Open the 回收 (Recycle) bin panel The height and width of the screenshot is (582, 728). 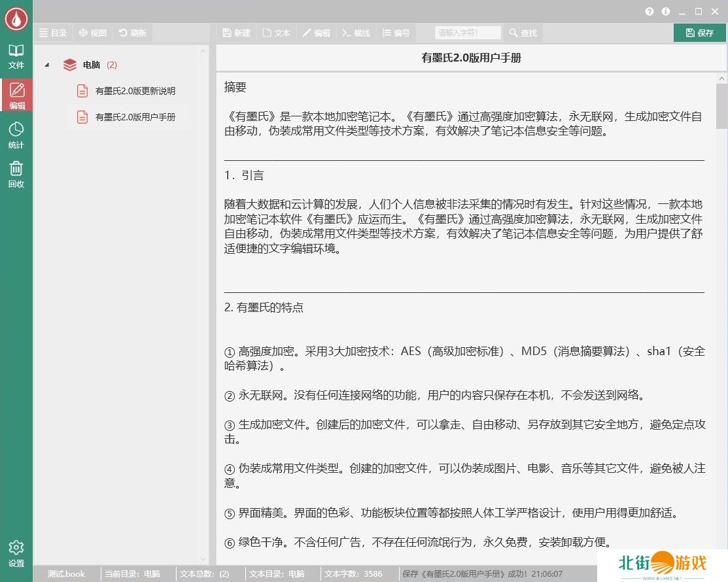16,175
